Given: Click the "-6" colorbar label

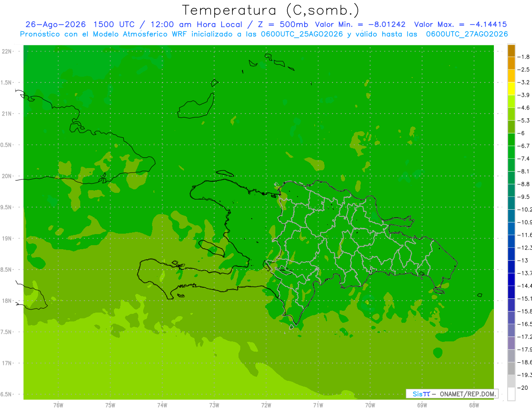Looking at the screenshot, I should (521, 133).
